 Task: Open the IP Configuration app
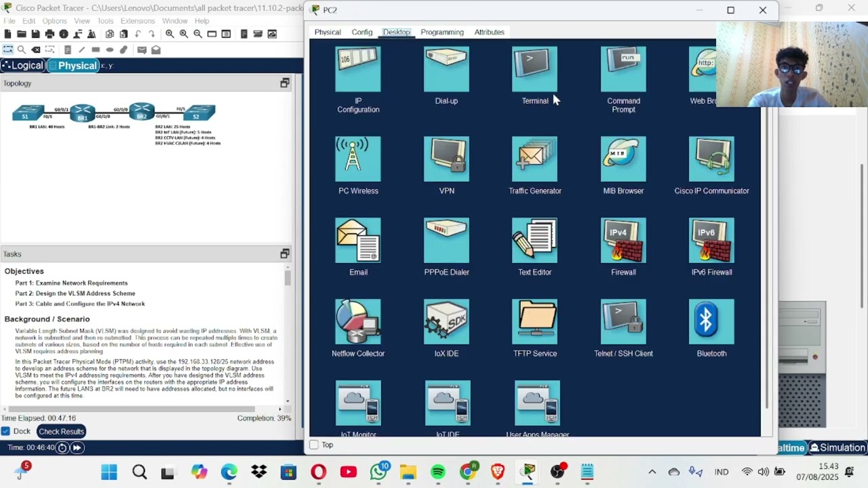coord(358,69)
